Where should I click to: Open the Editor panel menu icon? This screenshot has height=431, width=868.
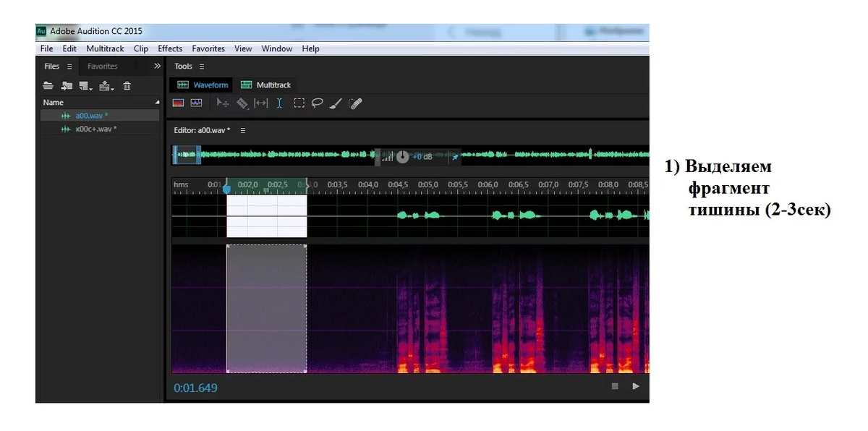click(x=243, y=131)
